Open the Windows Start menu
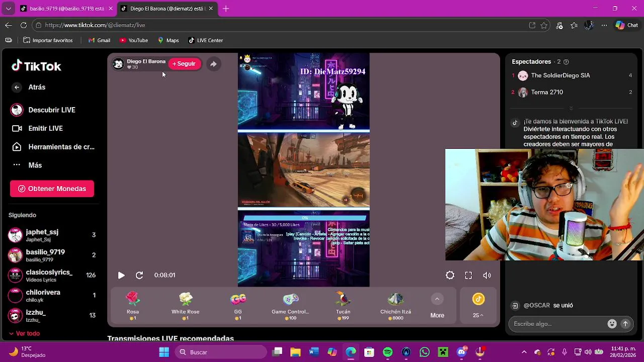The width and height of the screenshot is (644, 362). pos(164,352)
